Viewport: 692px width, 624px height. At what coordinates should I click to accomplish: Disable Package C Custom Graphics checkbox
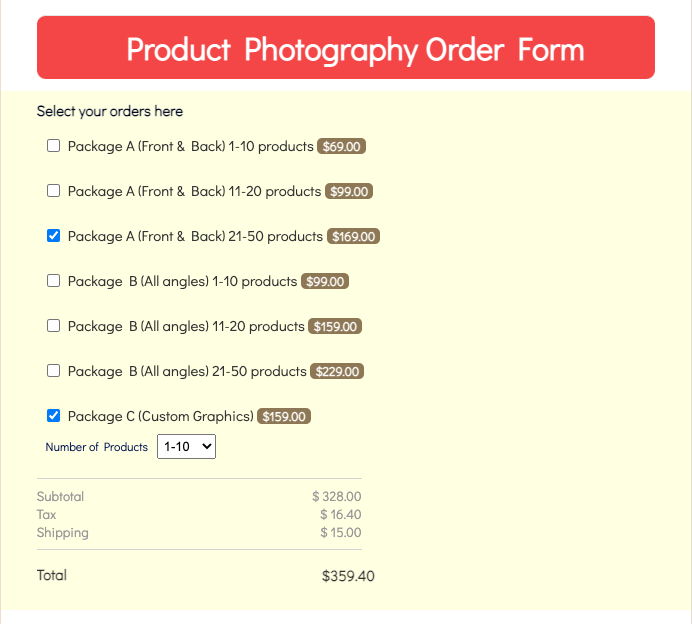coord(54,416)
